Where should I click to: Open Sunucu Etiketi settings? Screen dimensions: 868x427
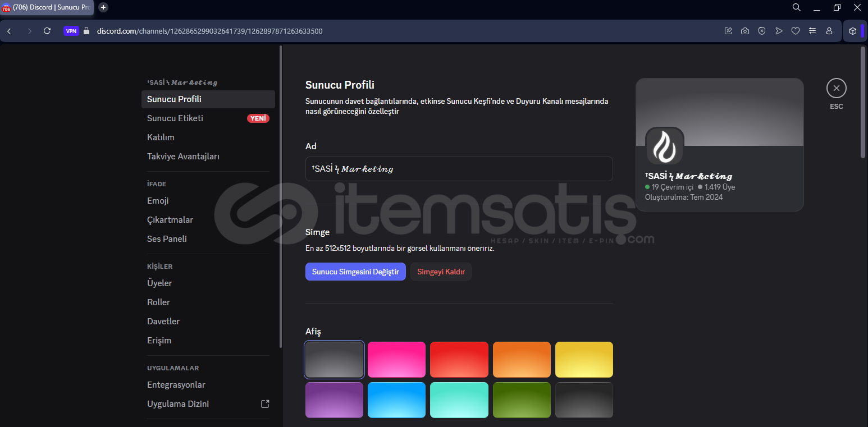pyautogui.click(x=208, y=118)
